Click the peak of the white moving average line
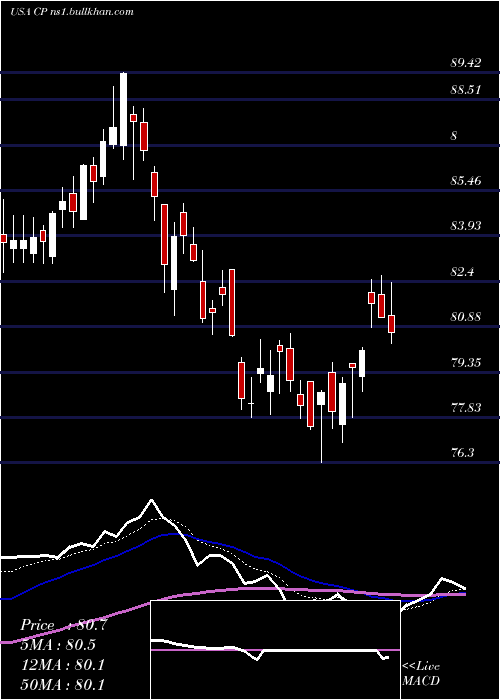The image size is (500, 700). click(x=151, y=500)
